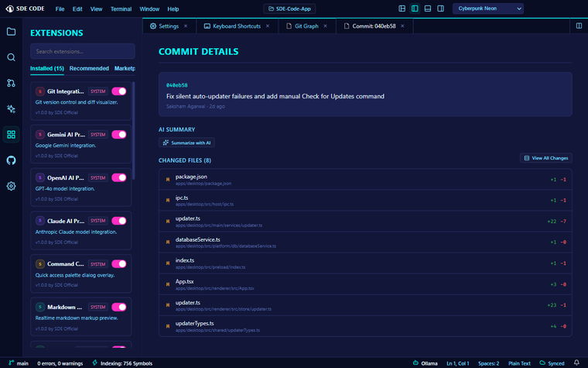Open the Terminal menu
The image size is (588, 368).
(121, 9)
